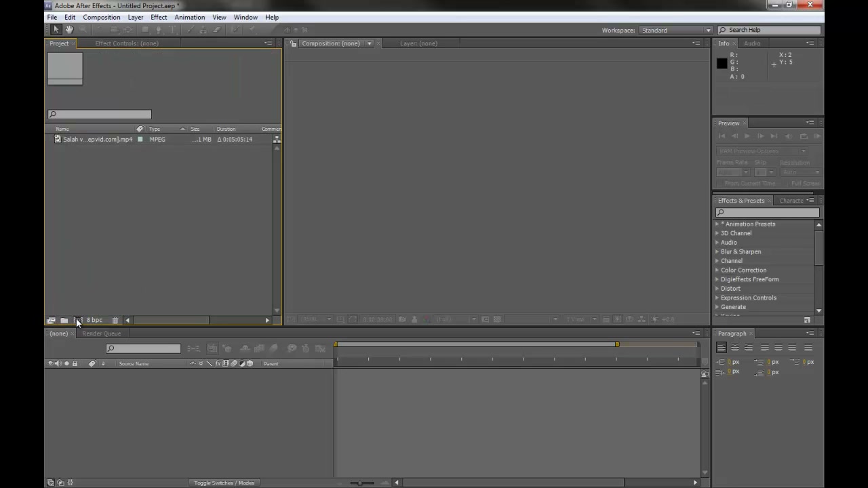Open Paragraph panel options menu

810,333
